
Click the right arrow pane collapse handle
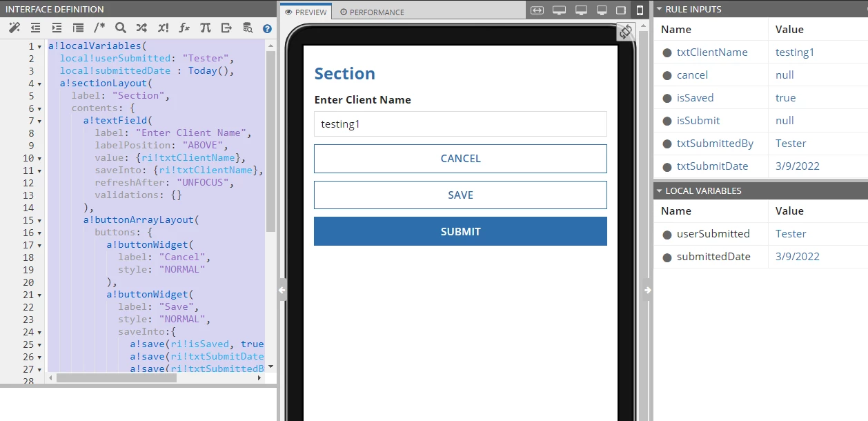tap(647, 291)
